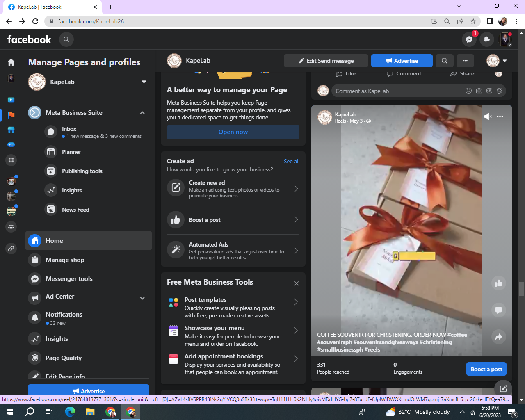Add a GIF to the comment

point(489,91)
